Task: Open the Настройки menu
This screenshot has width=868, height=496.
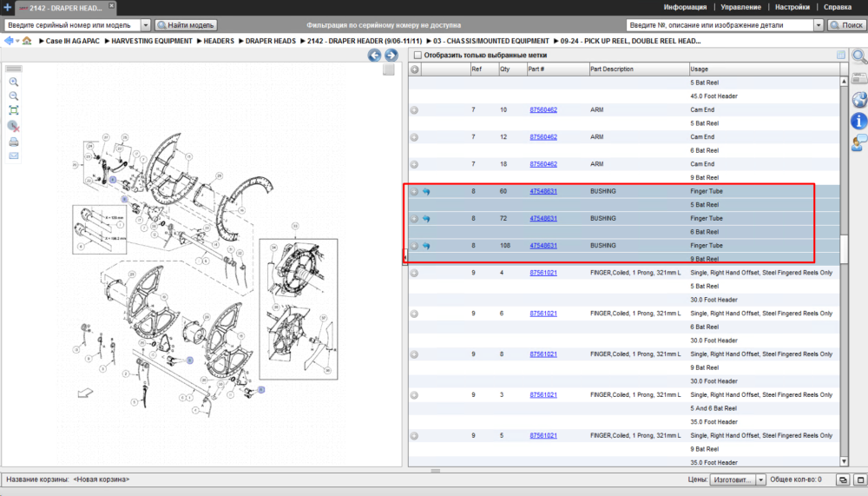Action: click(x=792, y=7)
